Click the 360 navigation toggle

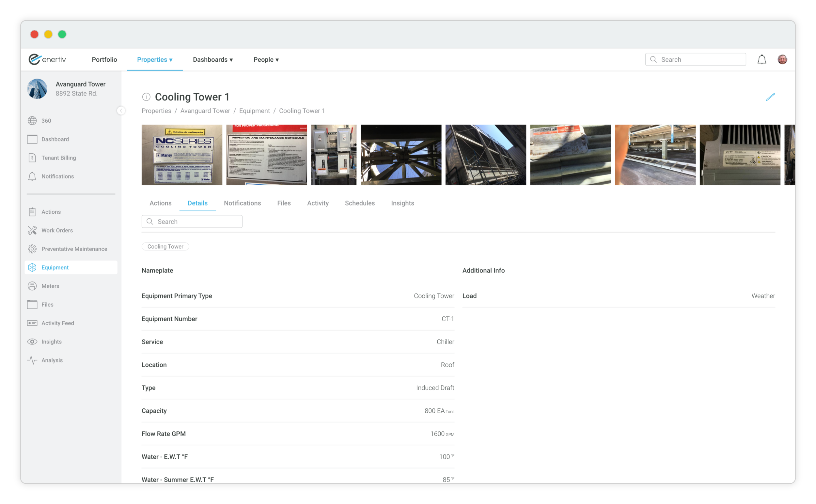click(x=46, y=120)
